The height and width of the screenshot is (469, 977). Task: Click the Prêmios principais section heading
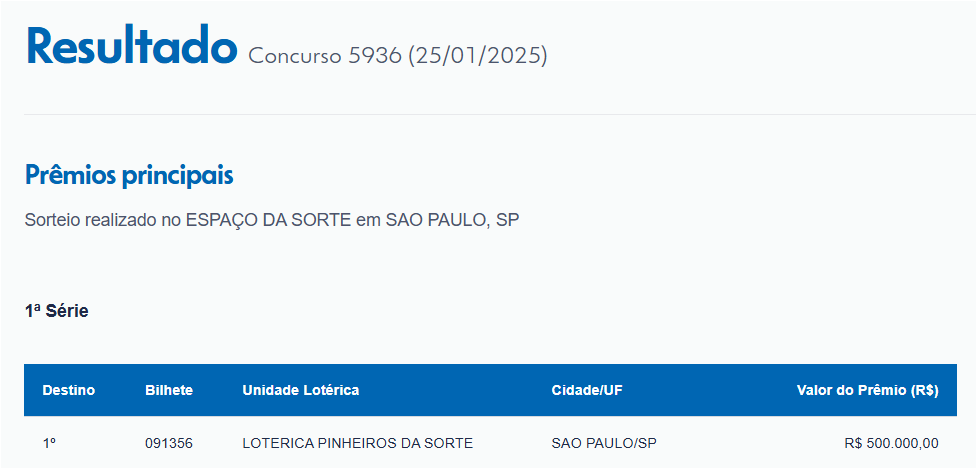pyautogui.click(x=129, y=176)
